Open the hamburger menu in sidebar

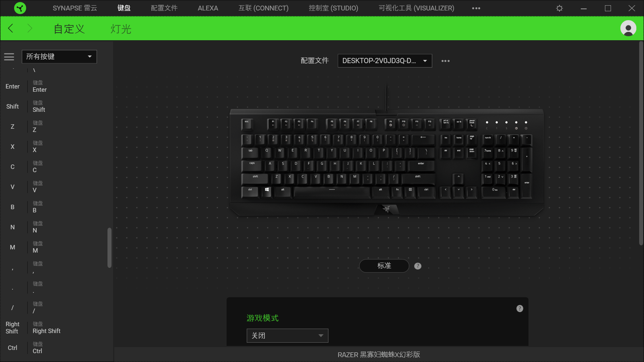[9, 57]
